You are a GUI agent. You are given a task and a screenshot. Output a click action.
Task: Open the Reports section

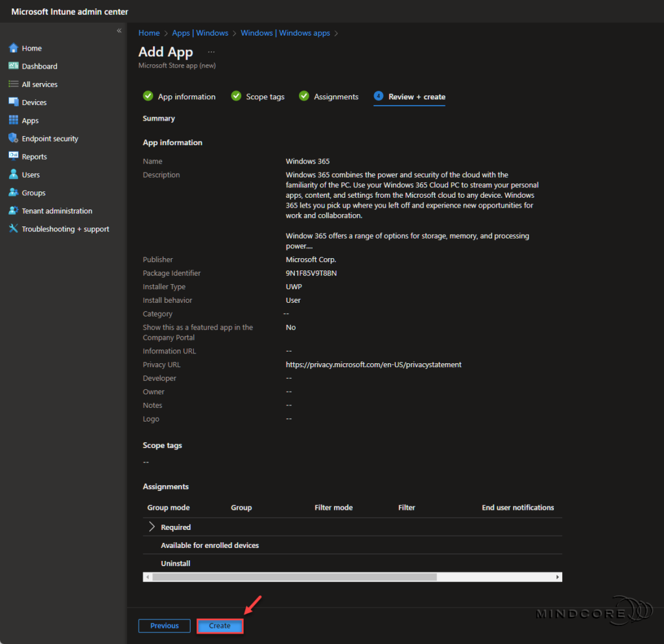(x=34, y=156)
